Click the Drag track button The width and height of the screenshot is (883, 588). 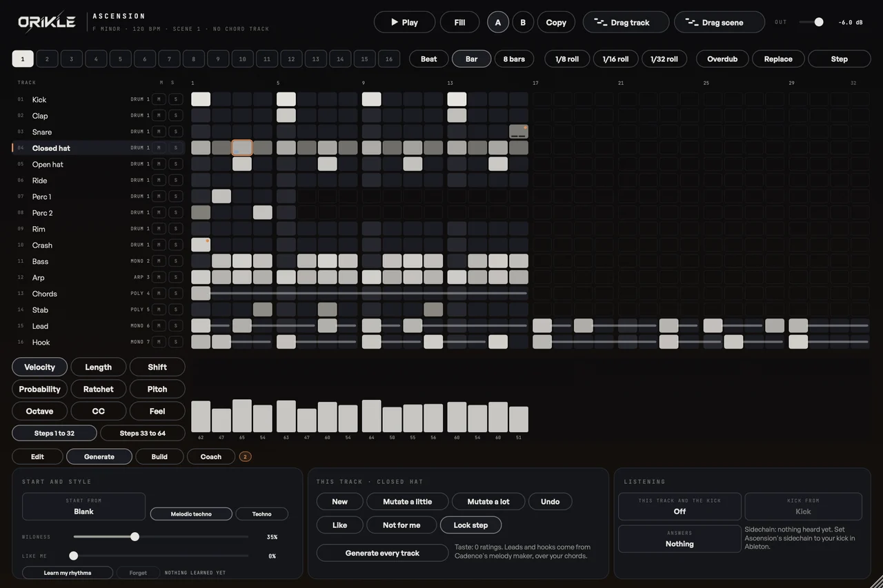pos(626,22)
